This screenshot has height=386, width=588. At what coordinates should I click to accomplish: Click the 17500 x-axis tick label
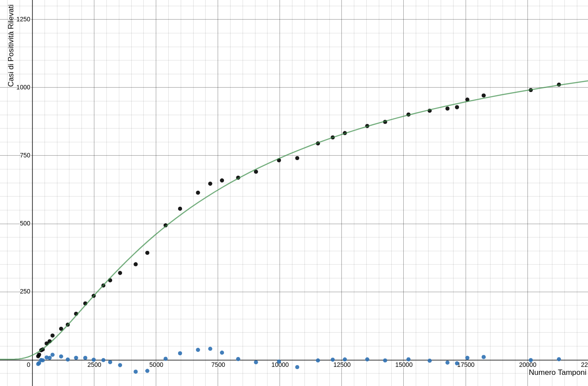(x=466, y=365)
